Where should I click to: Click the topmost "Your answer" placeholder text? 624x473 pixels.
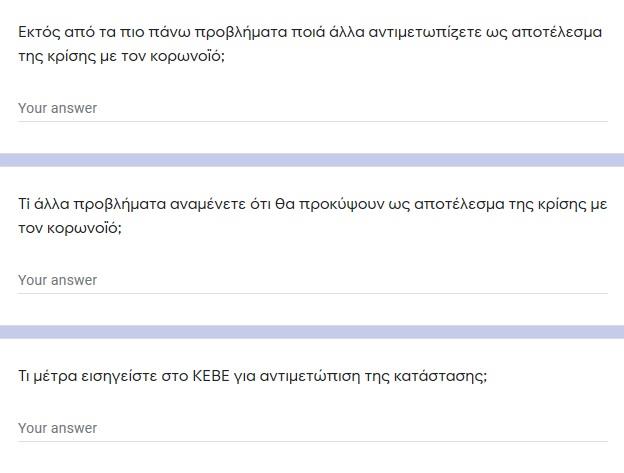coord(58,108)
